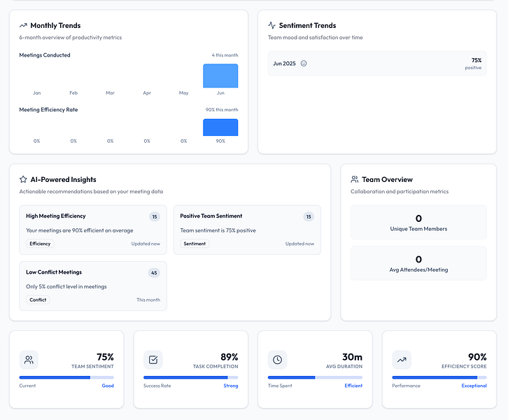Click the 'Jan' month label
The width and height of the screenshot is (508, 420).
(x=37, y=93)
